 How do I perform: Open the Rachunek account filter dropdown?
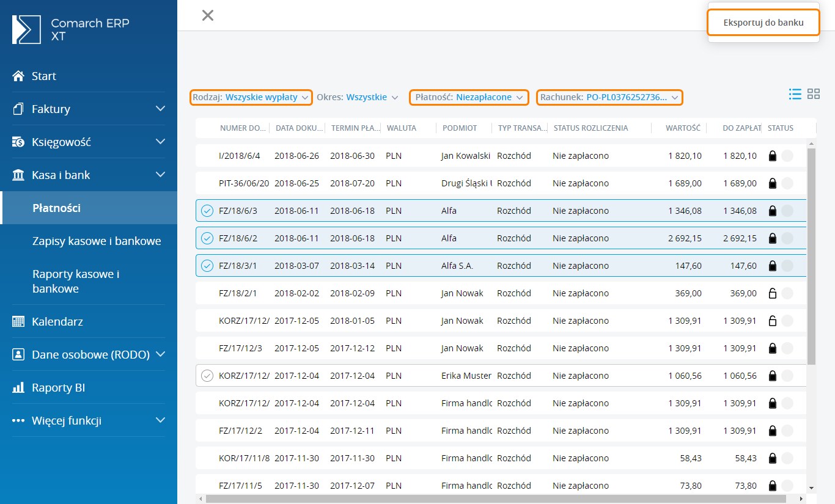pyautogui.click(x=609, y=97)
